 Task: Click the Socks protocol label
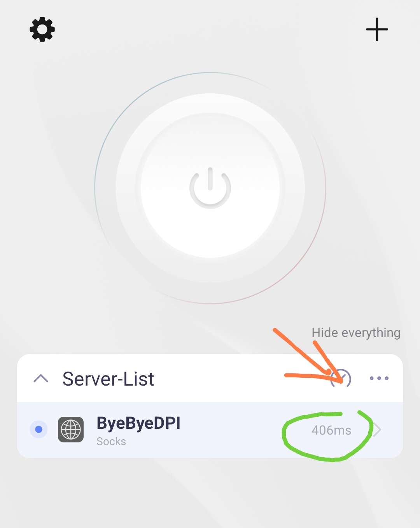tap(111, 442)
